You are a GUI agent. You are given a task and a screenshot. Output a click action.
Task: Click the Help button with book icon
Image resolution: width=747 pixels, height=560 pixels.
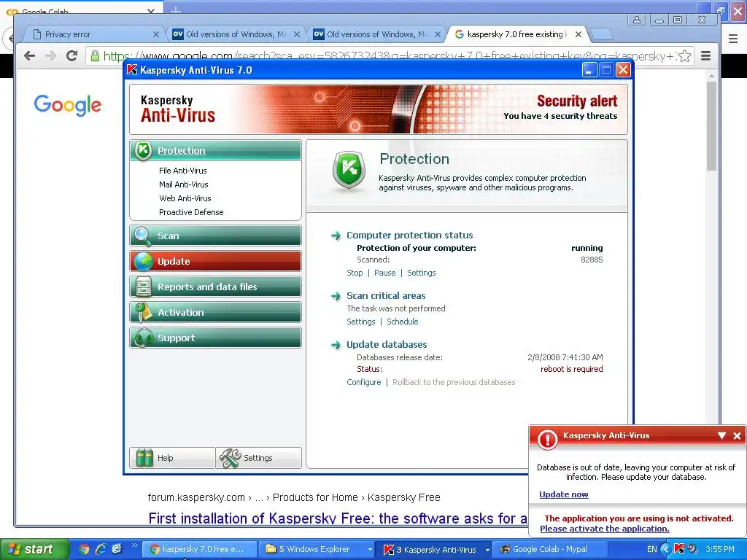click(x=172, y=458)
